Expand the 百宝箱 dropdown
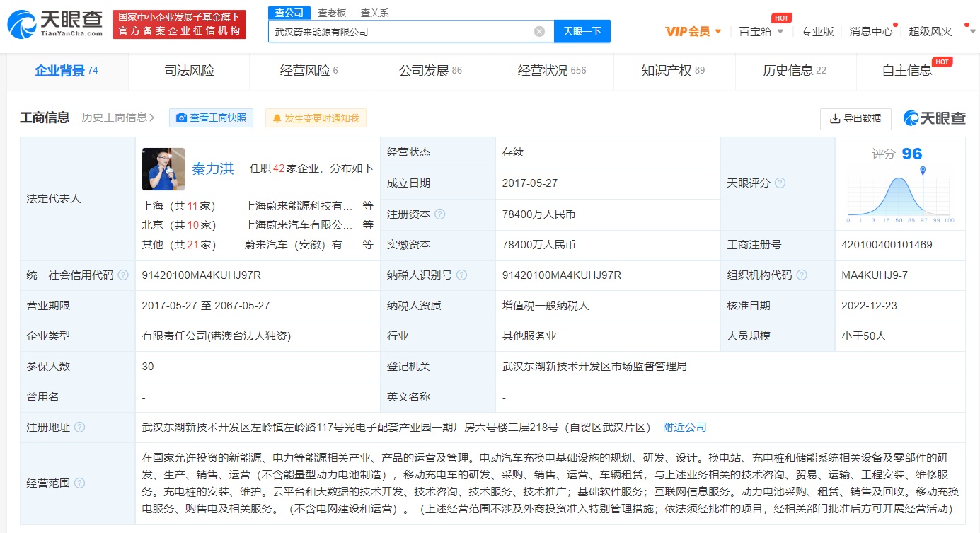This screenshot has width=980, height=533. tap(761, 31)
